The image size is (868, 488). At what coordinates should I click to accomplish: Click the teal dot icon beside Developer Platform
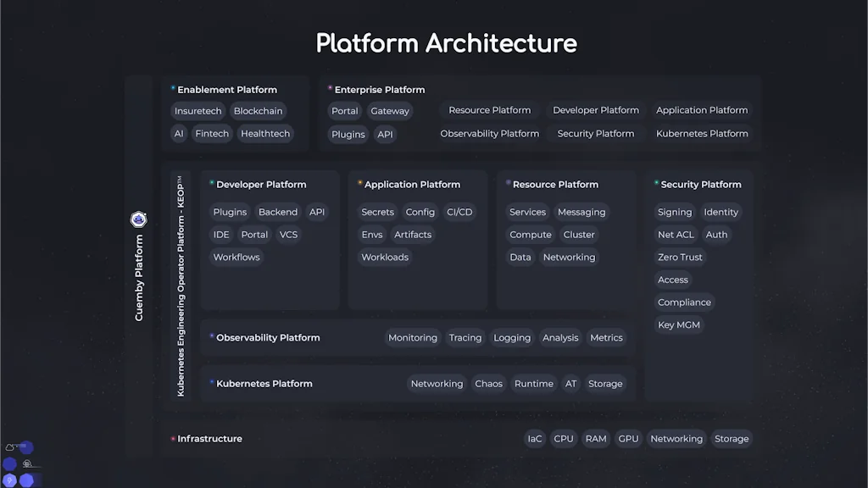tap(211, 184)
